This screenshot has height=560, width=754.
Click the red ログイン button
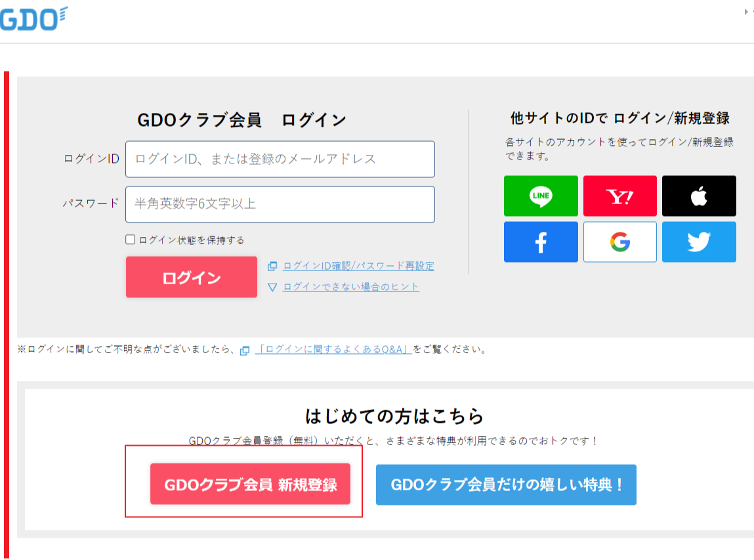pyautogui.click(x=192, y=277)
